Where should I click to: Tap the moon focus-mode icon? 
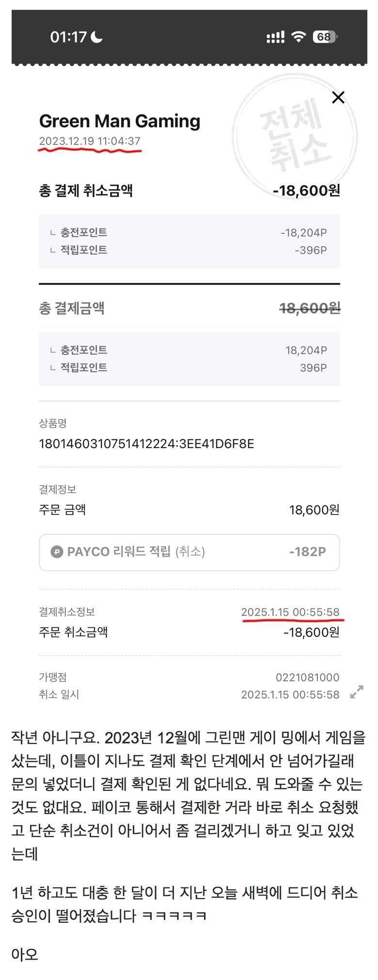[x=97, y=37]
